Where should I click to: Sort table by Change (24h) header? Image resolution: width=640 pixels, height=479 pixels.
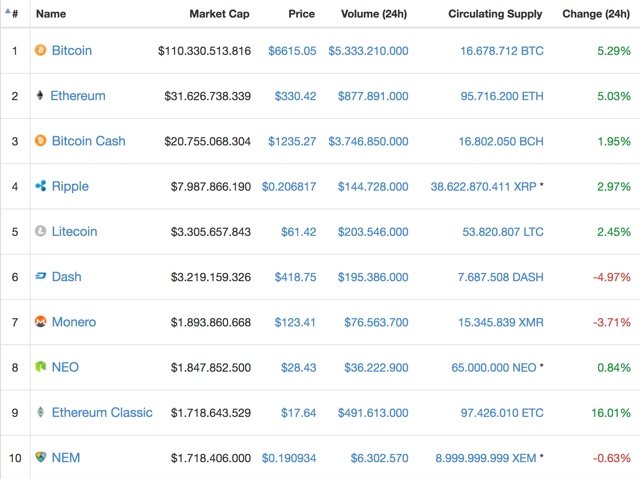tap(596, 14)
